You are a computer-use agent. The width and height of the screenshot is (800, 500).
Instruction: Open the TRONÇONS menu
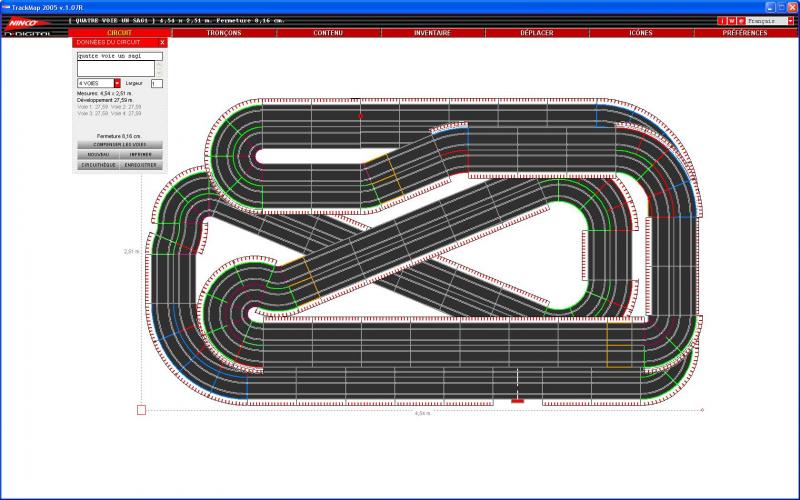click(x=223, y=33)
